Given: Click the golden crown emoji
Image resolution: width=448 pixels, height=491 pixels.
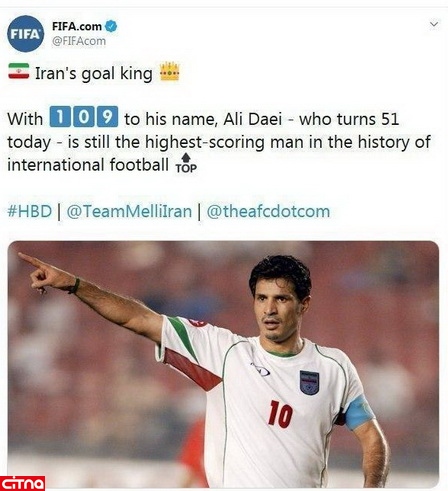Looking at the screenshot, I should click(169, 71).
